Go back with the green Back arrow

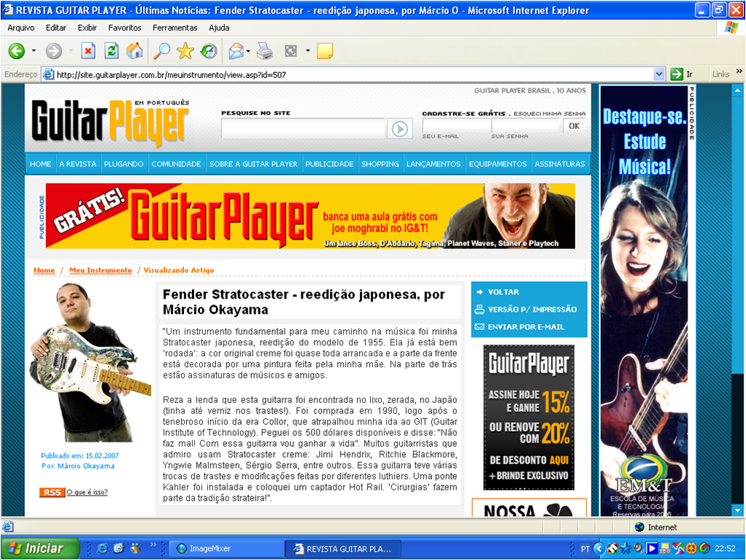(17, 51)
